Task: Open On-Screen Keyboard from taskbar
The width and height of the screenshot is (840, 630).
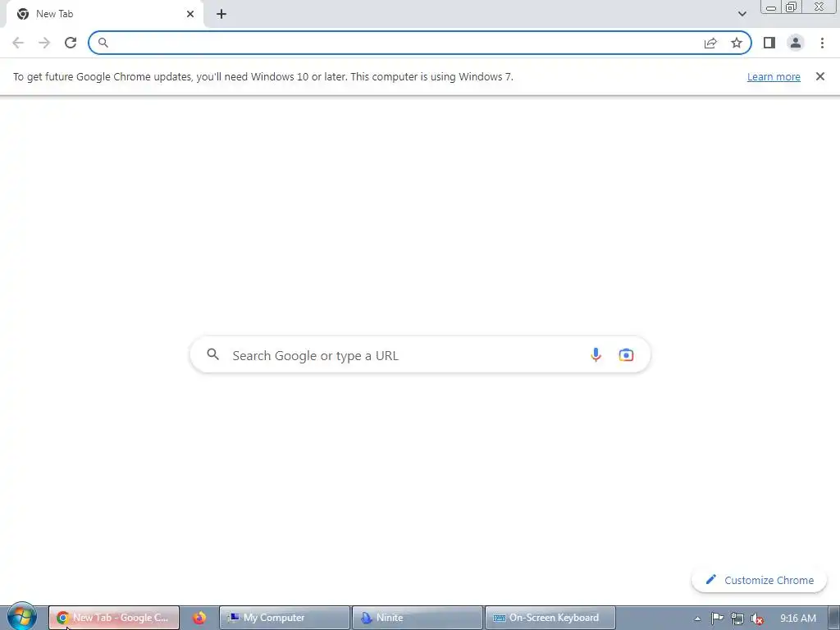Action: pyautogui.click(x=550, y=618)
